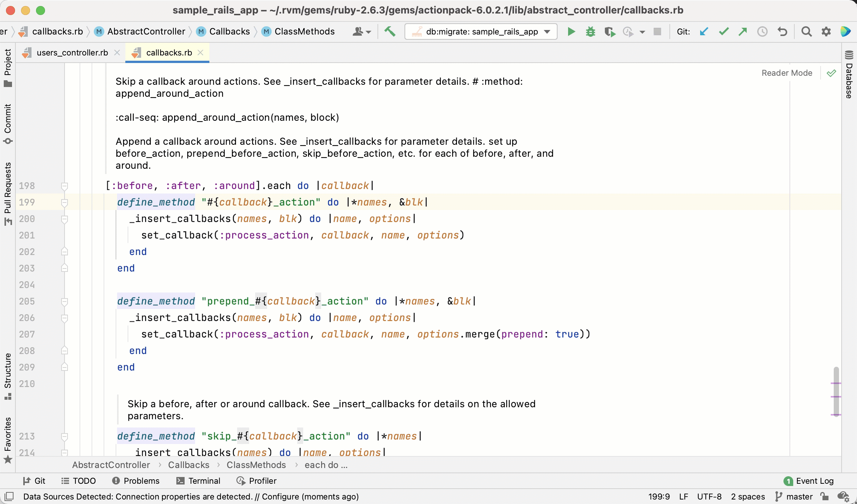The height and width of the screenshot is (504, 857).
Task: Open IDE Settings
Action: (x=826, y=31)
